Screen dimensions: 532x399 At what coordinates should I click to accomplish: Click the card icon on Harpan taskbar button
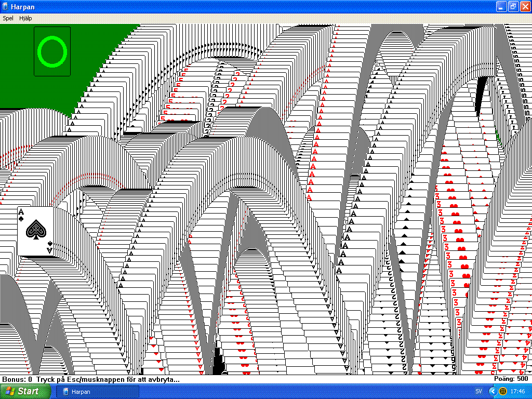pyautogui.click(x=65, y=391)
